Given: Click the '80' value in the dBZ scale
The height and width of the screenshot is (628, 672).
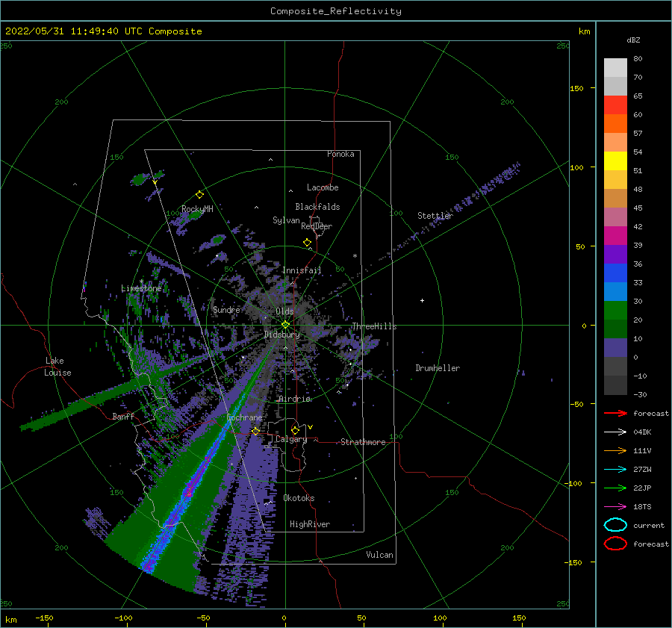Looking at the screenshot, I should [x=638, y=59].
